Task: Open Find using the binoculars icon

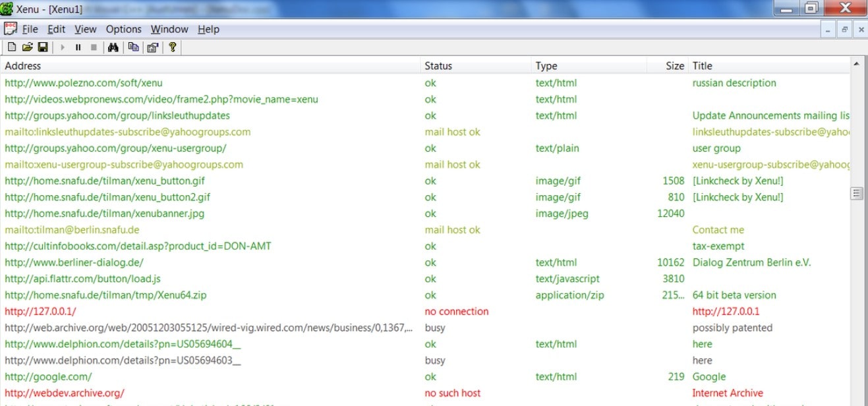Action: (113, 47)
